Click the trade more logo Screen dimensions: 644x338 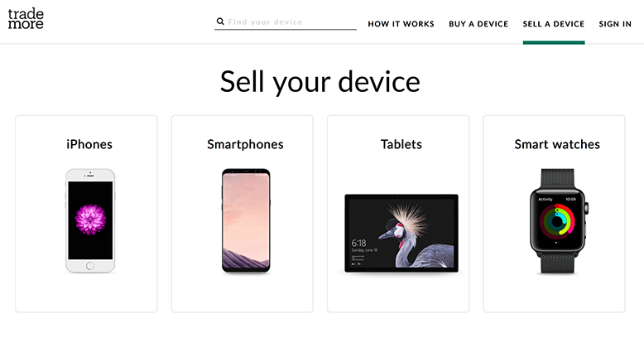[x=25, y=19]
